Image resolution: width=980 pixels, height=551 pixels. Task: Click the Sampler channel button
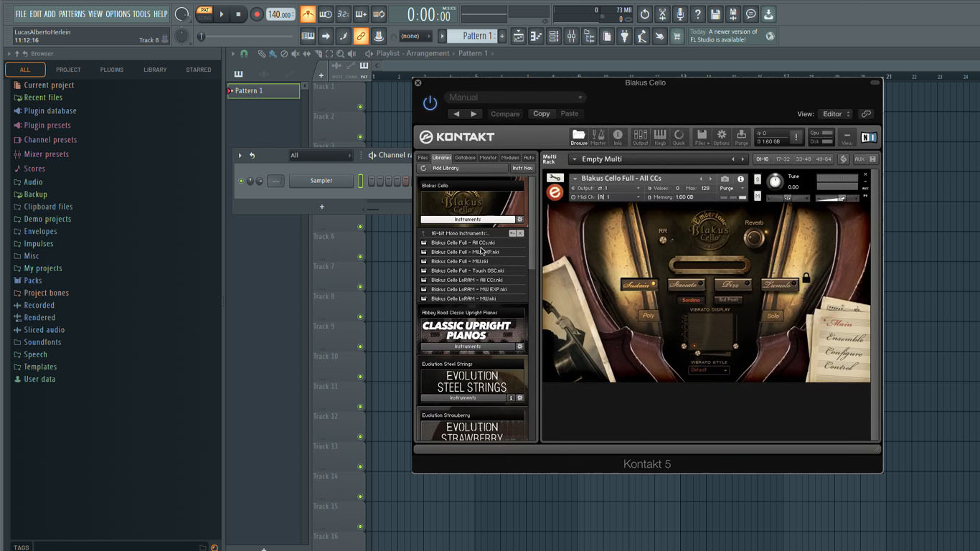[x=321, y=181]
